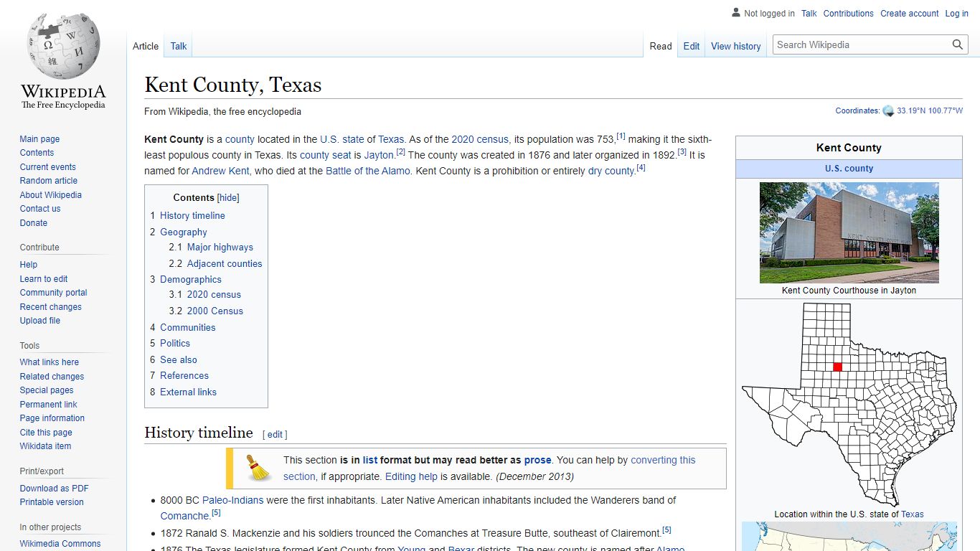Open sidebar Help link
The width and height of the screenshot is (980, 551).
point(29,265)
